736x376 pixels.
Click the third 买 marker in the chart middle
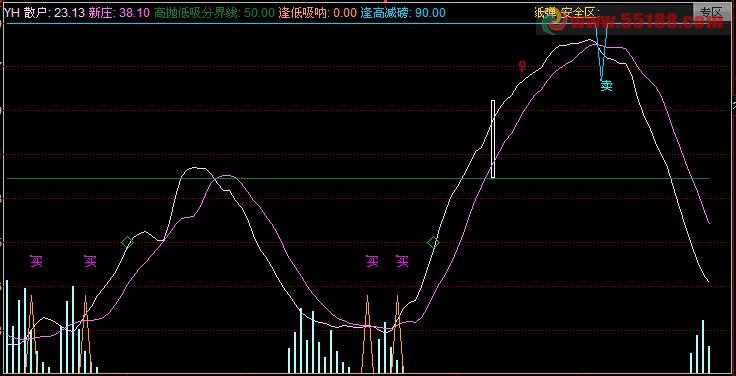[x=372, y=261]
